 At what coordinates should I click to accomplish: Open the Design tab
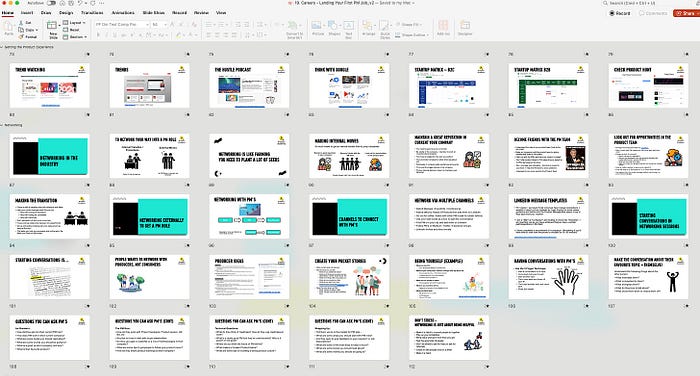click(x=66, y=13)
